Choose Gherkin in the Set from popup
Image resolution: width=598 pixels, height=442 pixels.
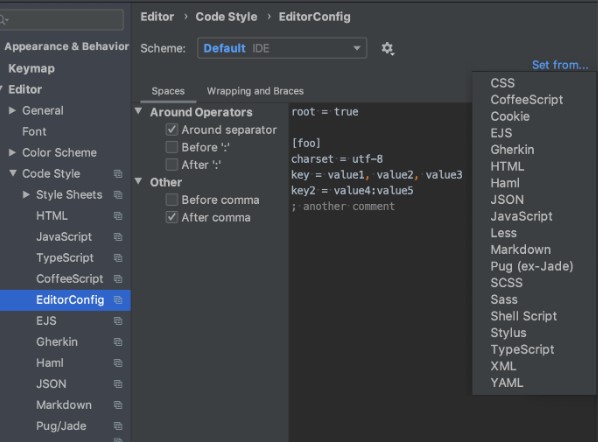tap(512, 150)
